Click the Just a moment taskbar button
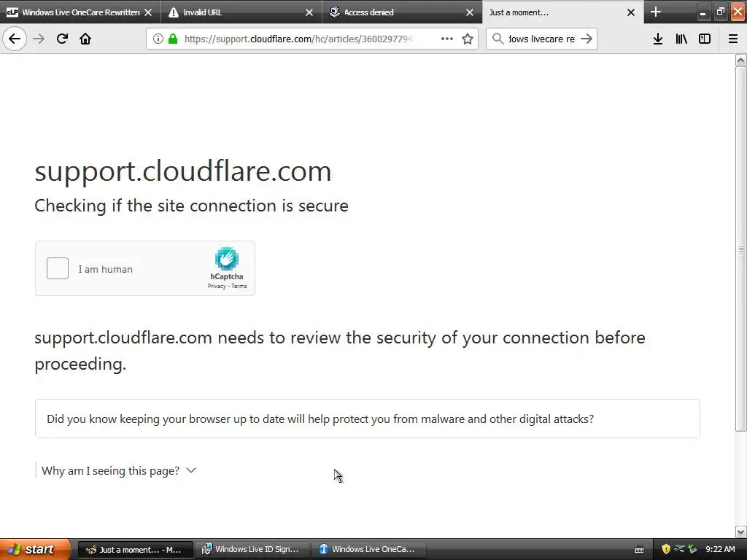This screenshot has height=560, width=747. (x=135, y=549)
